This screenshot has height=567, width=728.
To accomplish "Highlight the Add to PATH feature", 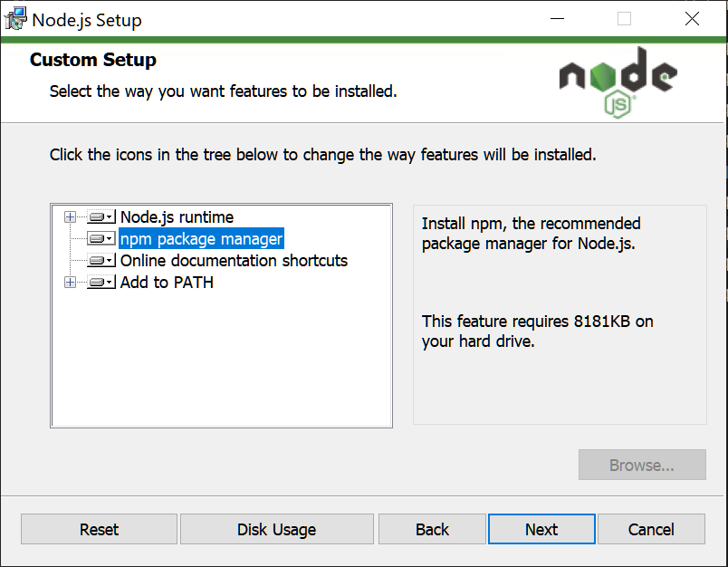I will point(167,282).
